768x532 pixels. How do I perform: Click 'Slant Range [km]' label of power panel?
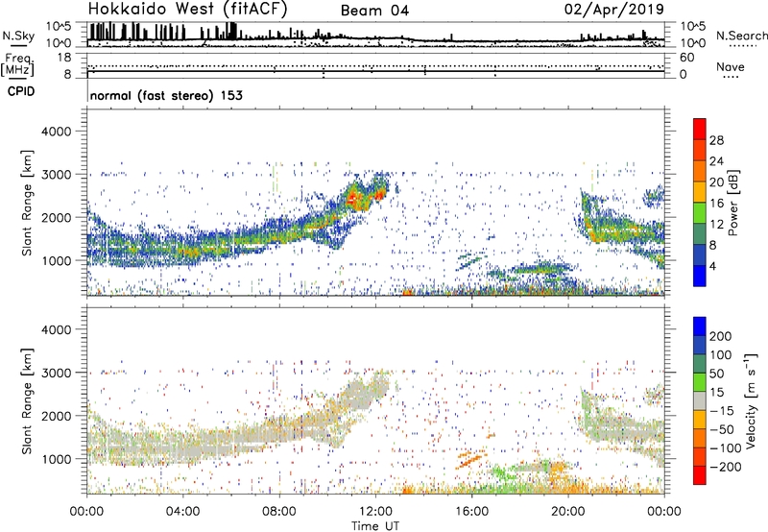coord(27,203)
